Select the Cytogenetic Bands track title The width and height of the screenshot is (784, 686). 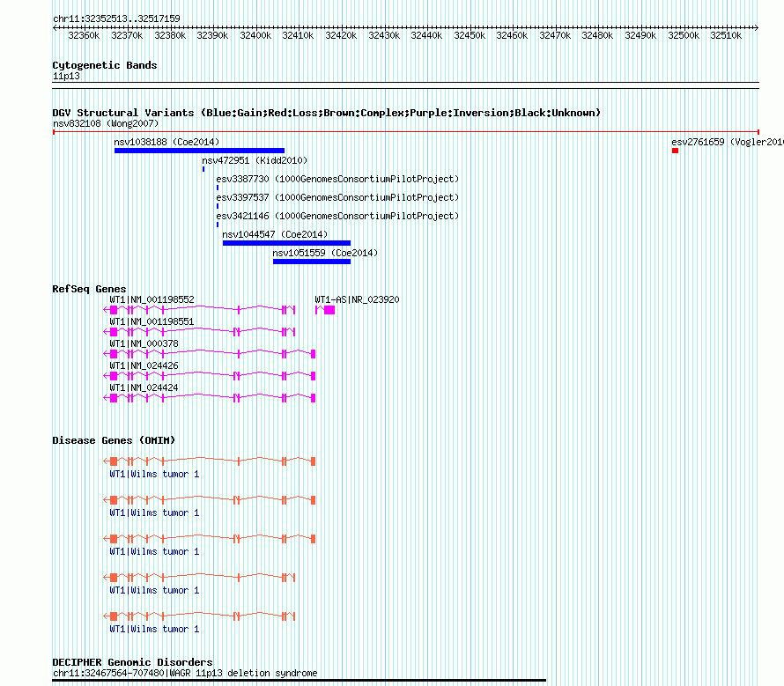(105, 65)
